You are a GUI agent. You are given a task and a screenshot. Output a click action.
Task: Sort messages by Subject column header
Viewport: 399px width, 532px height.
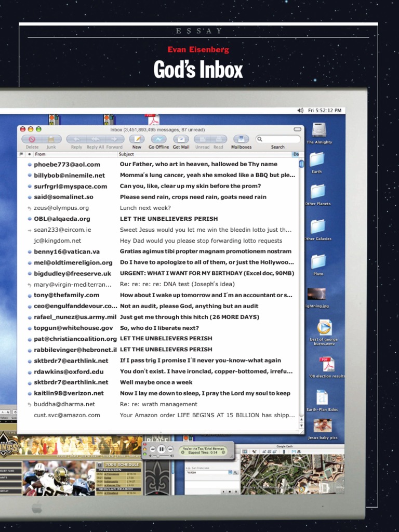pos(205,154)
